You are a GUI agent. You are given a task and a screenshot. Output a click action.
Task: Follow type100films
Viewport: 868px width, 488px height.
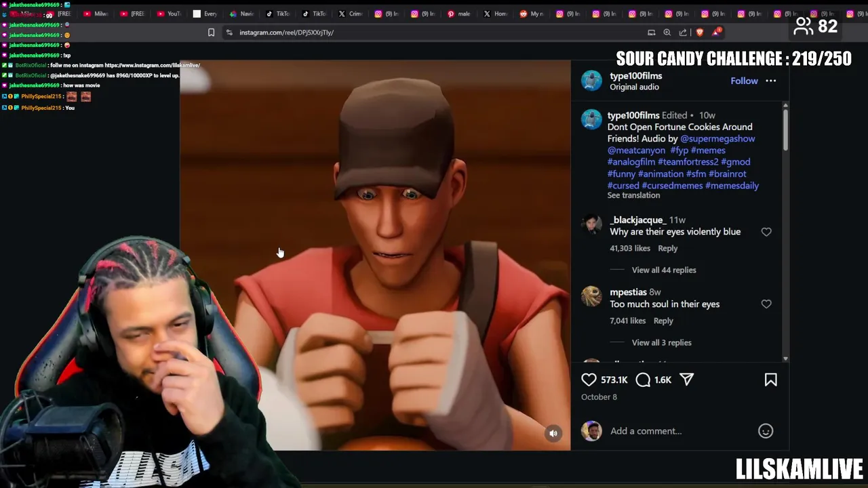(x=744, y=81)
